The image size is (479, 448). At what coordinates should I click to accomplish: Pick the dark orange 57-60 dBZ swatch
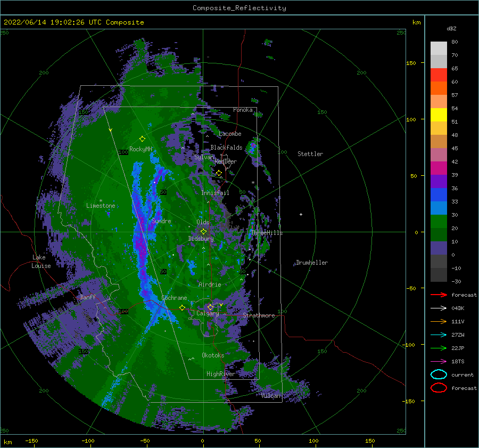tap(439, 88)
